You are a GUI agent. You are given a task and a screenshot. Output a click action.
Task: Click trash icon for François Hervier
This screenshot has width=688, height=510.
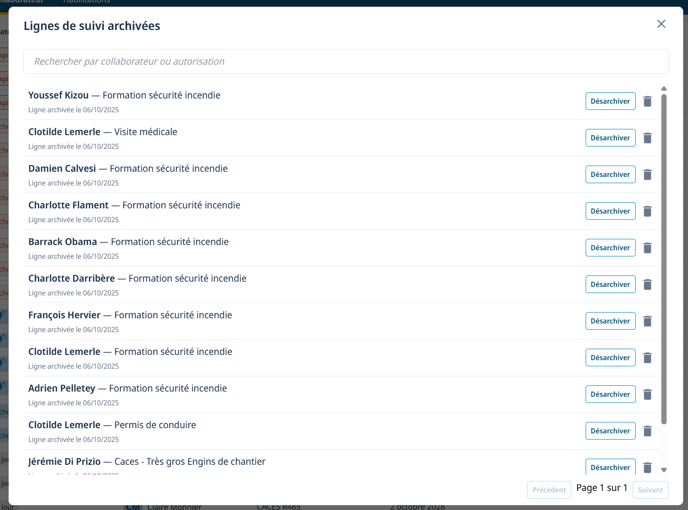[x=647, y=321]
